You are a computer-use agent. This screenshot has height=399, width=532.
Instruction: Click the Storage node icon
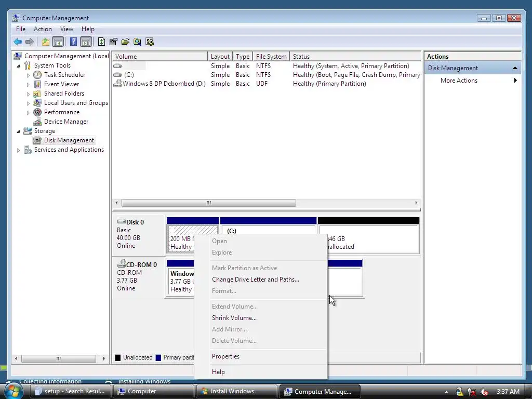click(28, 130)
